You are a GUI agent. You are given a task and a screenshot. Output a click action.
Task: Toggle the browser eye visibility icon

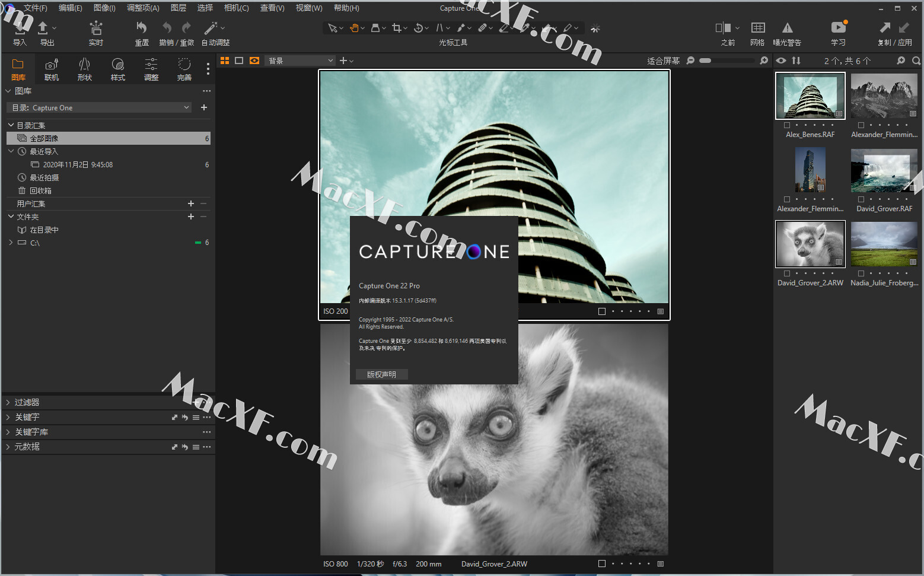click(781, 61)
